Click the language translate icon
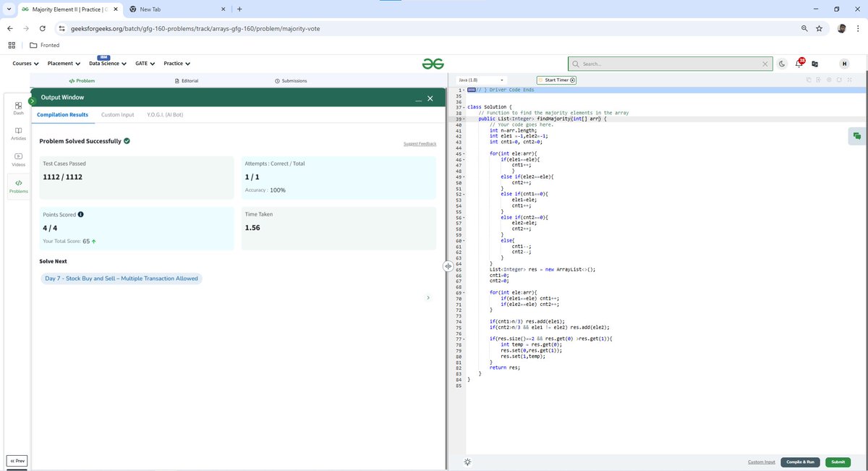This screenshot has width=868, height=471. 815,64
